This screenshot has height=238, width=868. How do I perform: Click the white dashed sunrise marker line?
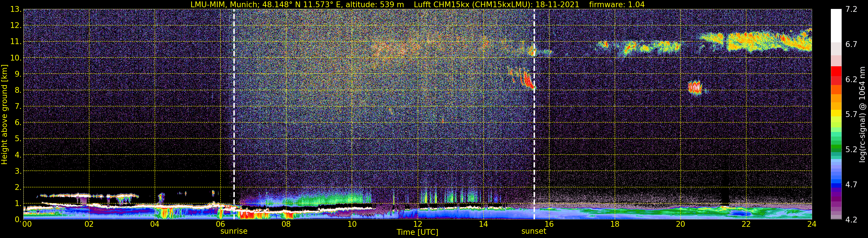click(x=234, y=114)
